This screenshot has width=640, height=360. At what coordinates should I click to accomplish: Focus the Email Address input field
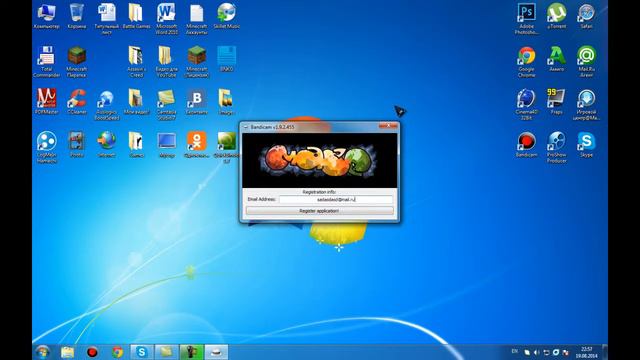point(336,199)
